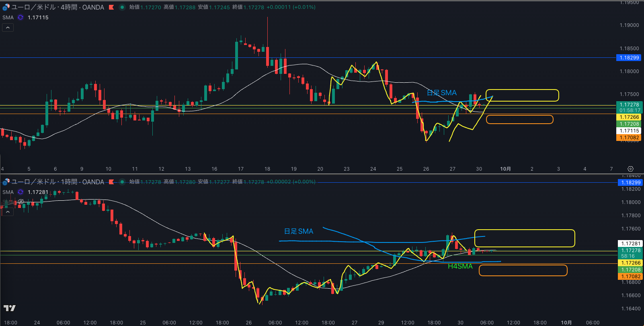Click the green market status dot on 1-hour chart
The width and height of the screenshot is (644, 326).
pos(122,182)
